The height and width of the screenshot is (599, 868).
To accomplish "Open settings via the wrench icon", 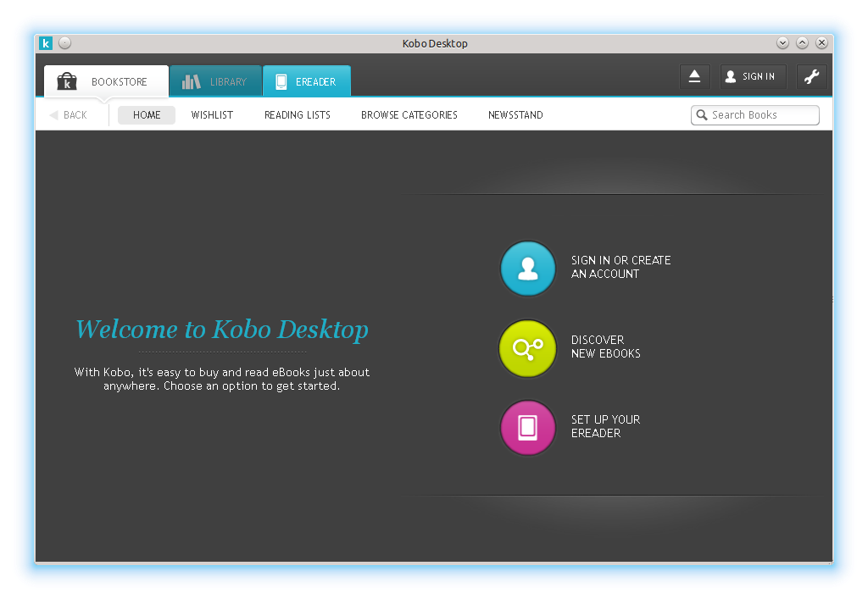I will tap(811, 76).
